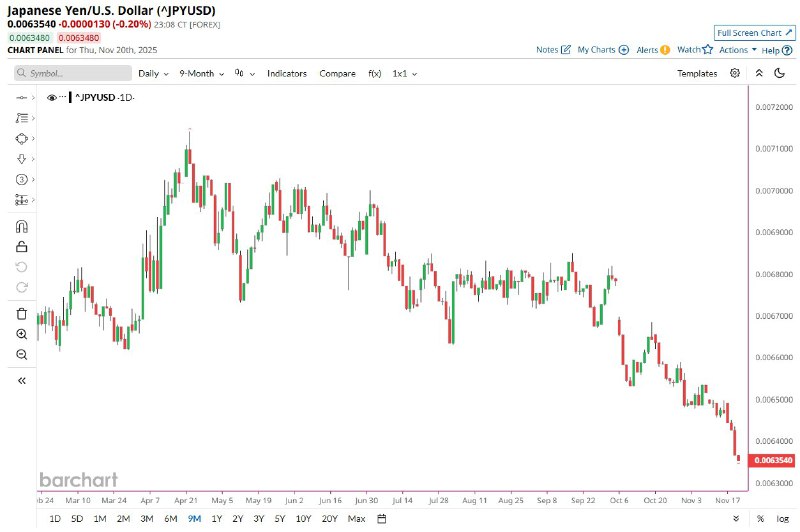Delete drawings with the trash icon
Image resolution: width=800 pixels, height=532 pixels.
pos(21,314)
